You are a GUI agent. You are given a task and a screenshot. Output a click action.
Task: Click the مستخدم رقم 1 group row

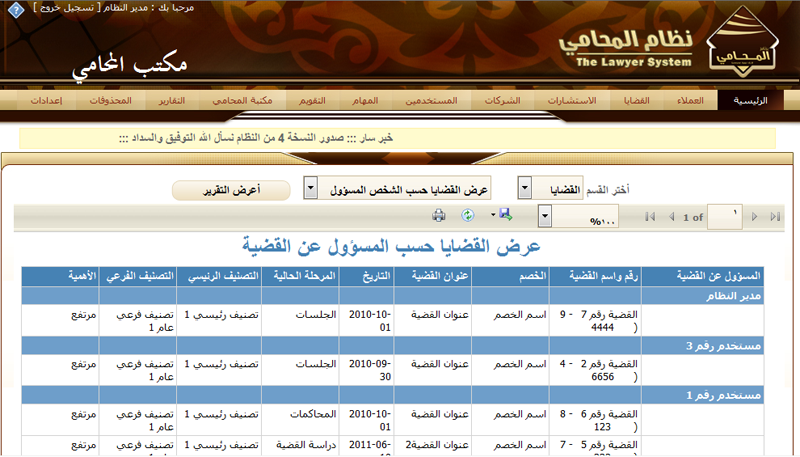click(x=392, y=395)
